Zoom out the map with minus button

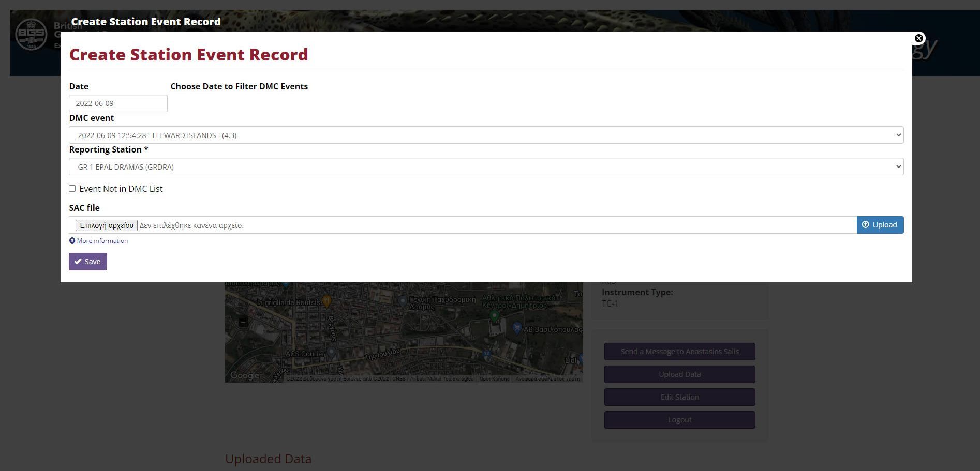(x=243, y=322)
